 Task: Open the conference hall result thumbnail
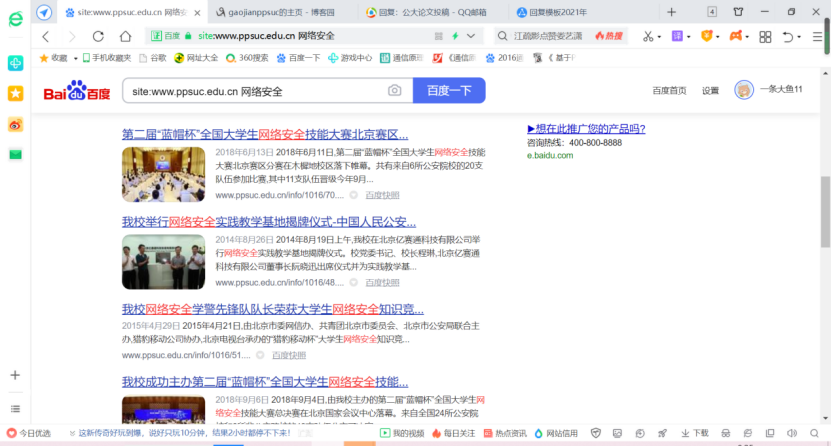[x=163, y=174]
